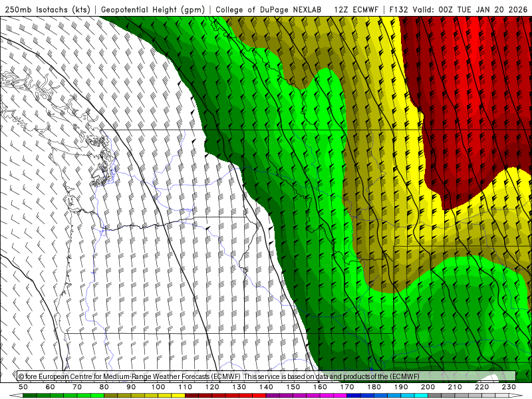Viewport: 532px width, 399px height.
Task: Click the "130" color scale label
Action: click(239, 387)
